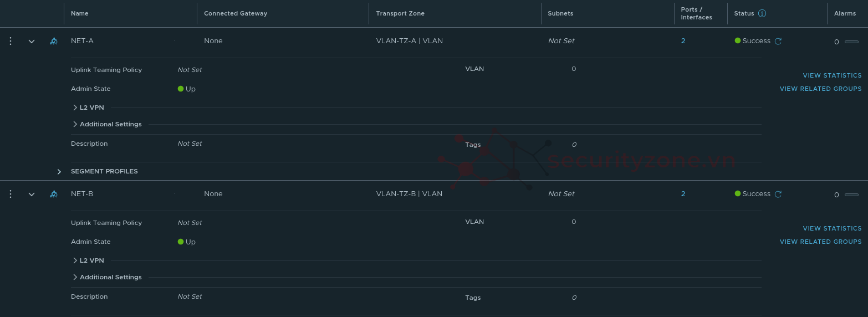The height and width of the screenshot is (317, 868).
Task: Sort by the Name column header
Action: point(80,13)
